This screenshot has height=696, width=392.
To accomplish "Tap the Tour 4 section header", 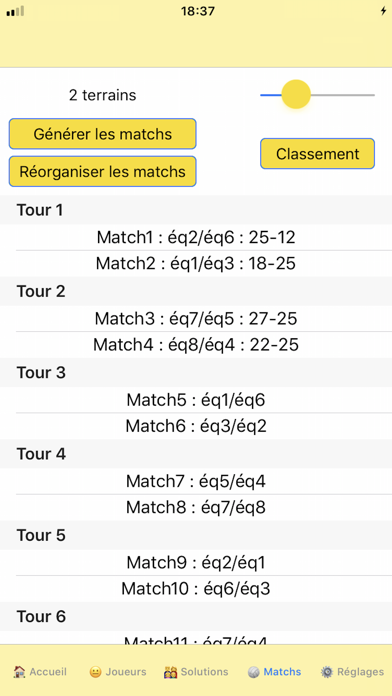I will pyautogui.click(x=196, y=454).
